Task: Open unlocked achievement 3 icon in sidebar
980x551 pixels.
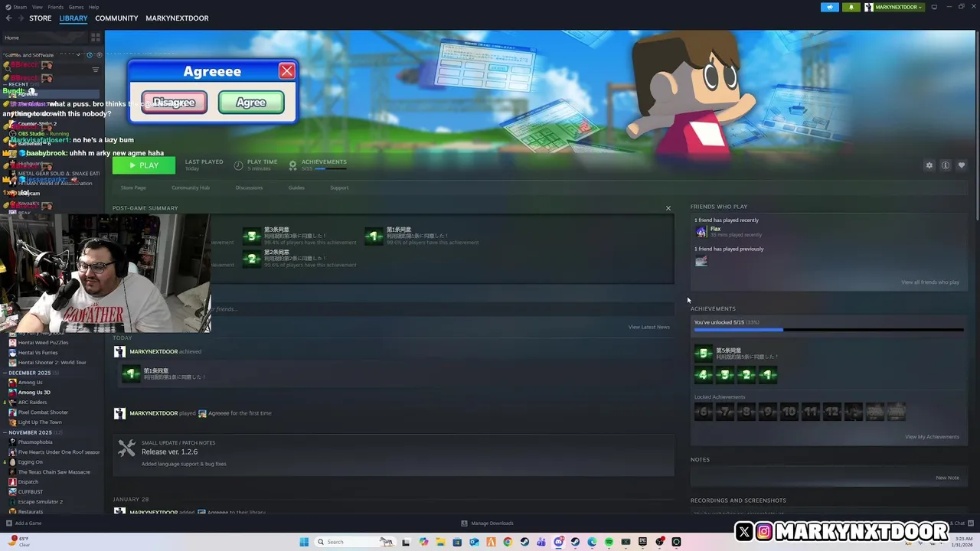Action: coord(725,375)
